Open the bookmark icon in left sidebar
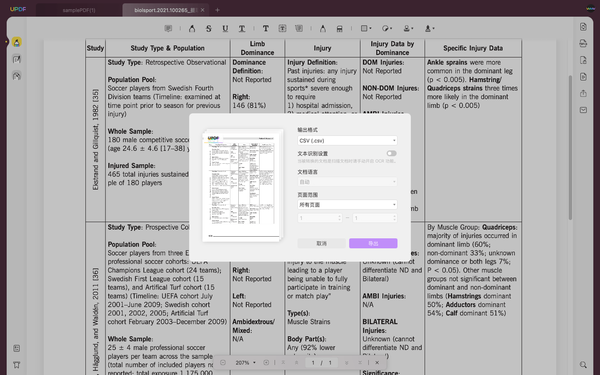The width and height of the screenshot is (600, 375). click(x=16, y=365)
